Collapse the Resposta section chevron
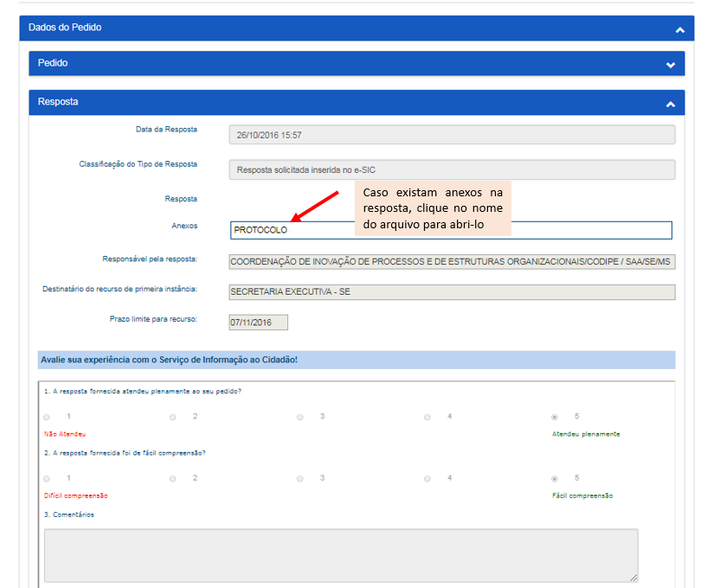This screenshot has width=707, height=588. [671, 103]
